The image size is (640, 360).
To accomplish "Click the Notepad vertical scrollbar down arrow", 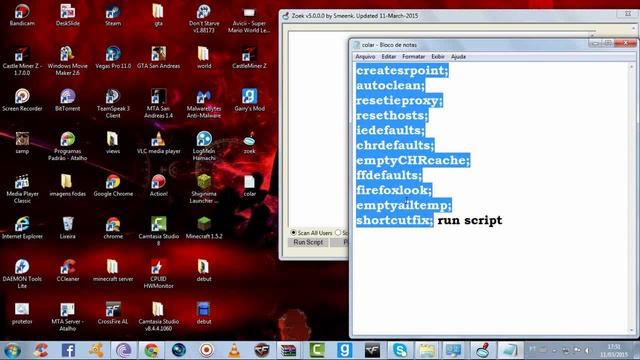I will tap(632, 330).
